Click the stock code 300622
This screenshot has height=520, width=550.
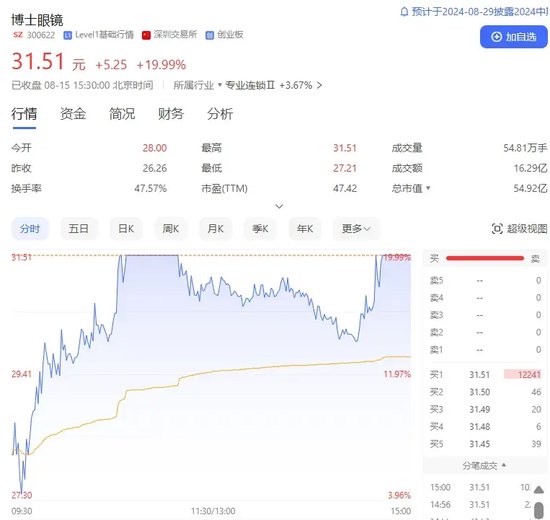point(41,35)
